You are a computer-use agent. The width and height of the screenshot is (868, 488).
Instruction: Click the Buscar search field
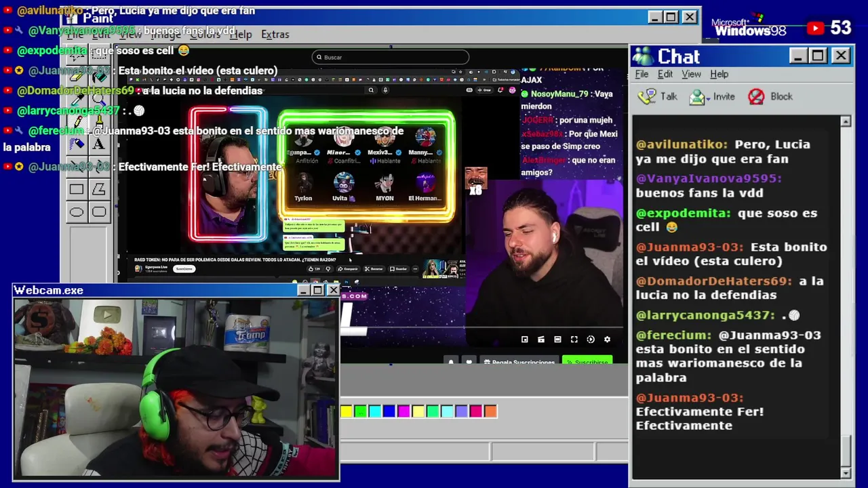[x=391, y=57]
